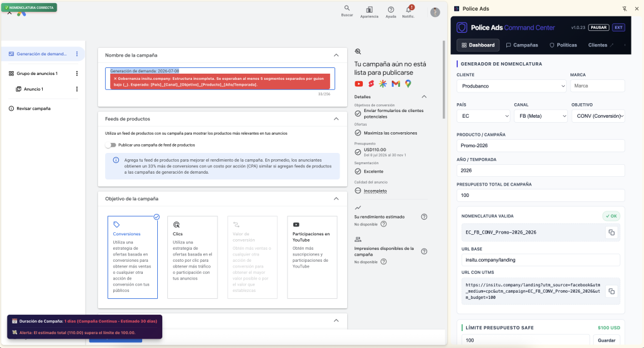Click the Año / Temporada field
Image resolution: width=644 pixels, height=348 pixels.
tap(540, 171)
